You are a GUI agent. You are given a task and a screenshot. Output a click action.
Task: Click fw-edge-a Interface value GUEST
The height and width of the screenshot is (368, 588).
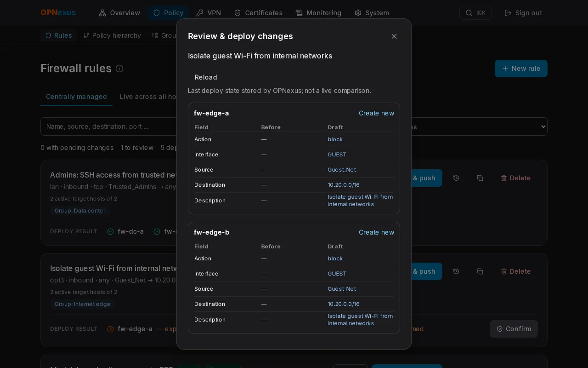pyautogui.click(x=337, y=155)
